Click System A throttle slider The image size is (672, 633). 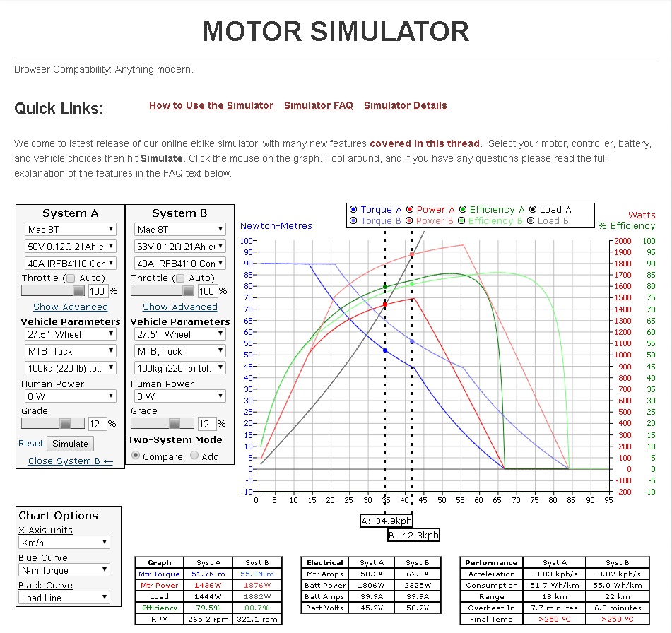tap(53, 291)
